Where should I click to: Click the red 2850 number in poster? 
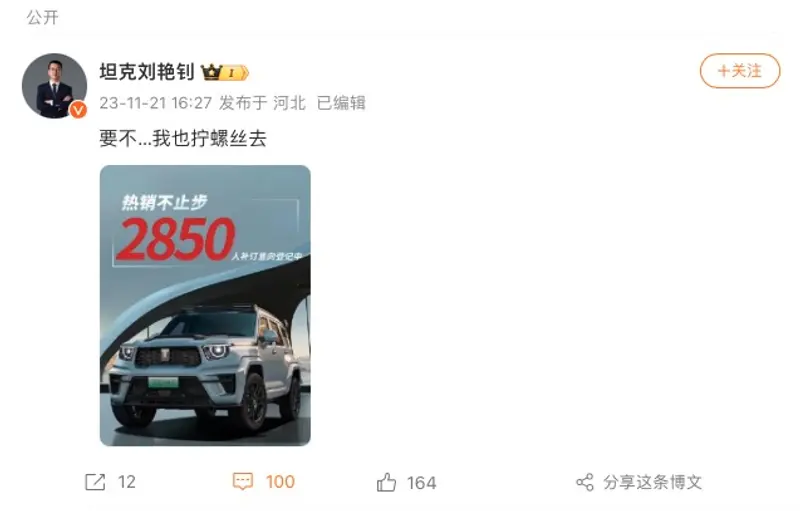(x=176, y=239)
